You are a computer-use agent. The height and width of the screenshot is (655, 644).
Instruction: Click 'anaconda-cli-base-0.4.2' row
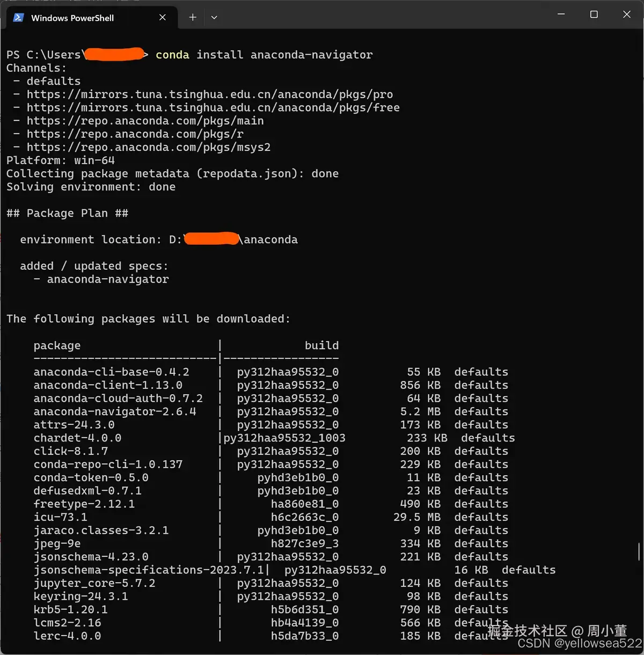(271, 372)
